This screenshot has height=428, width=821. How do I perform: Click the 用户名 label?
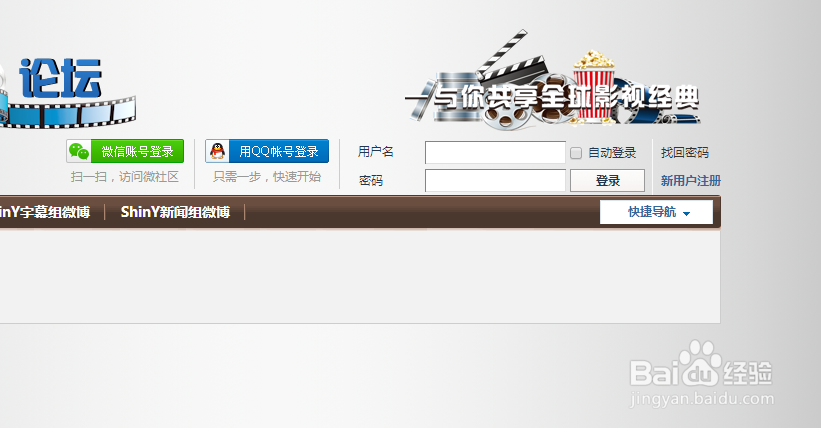click(375, 152)
